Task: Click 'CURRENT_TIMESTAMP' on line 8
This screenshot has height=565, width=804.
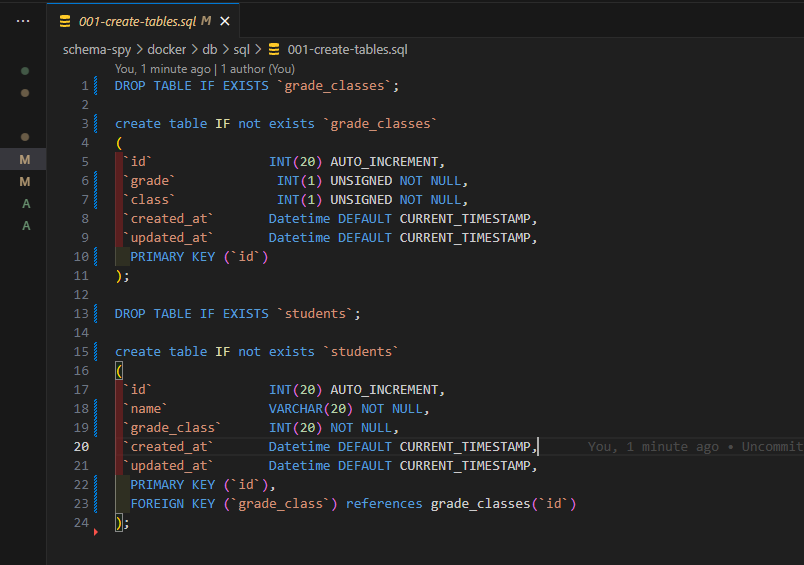Action: 465,218
